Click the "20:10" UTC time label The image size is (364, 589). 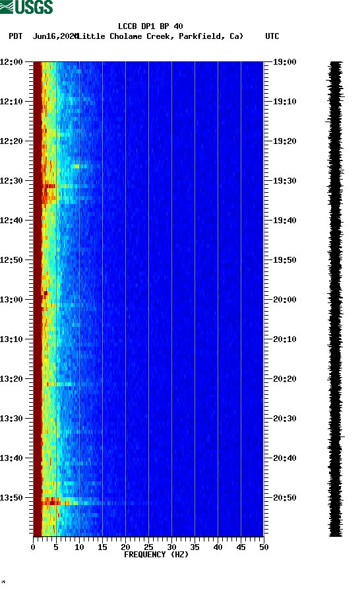284,339
